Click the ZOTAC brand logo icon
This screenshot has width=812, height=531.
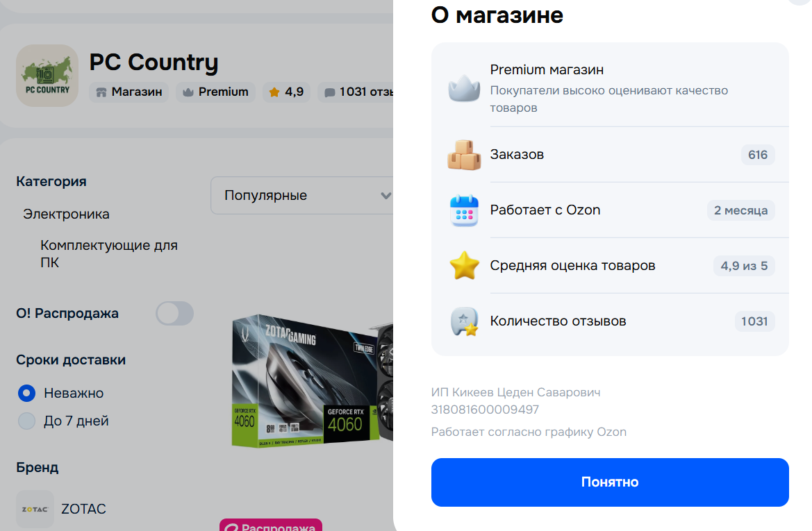[35, 509]
